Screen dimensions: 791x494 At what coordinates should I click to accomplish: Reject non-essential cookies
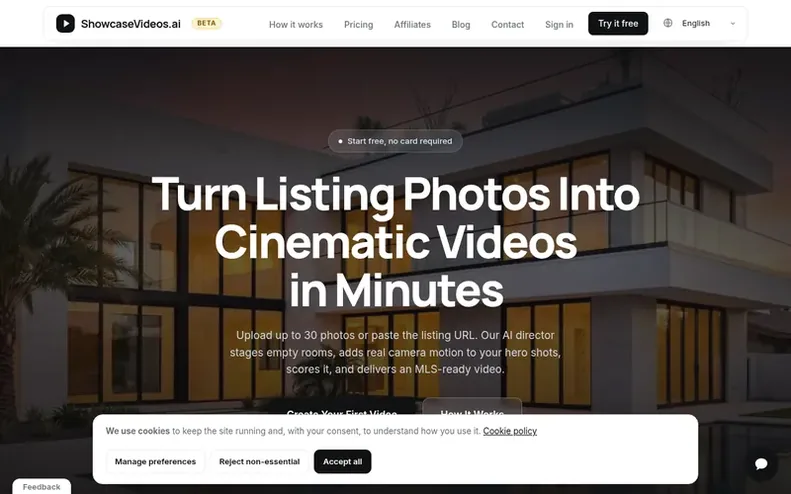point(259,461)
